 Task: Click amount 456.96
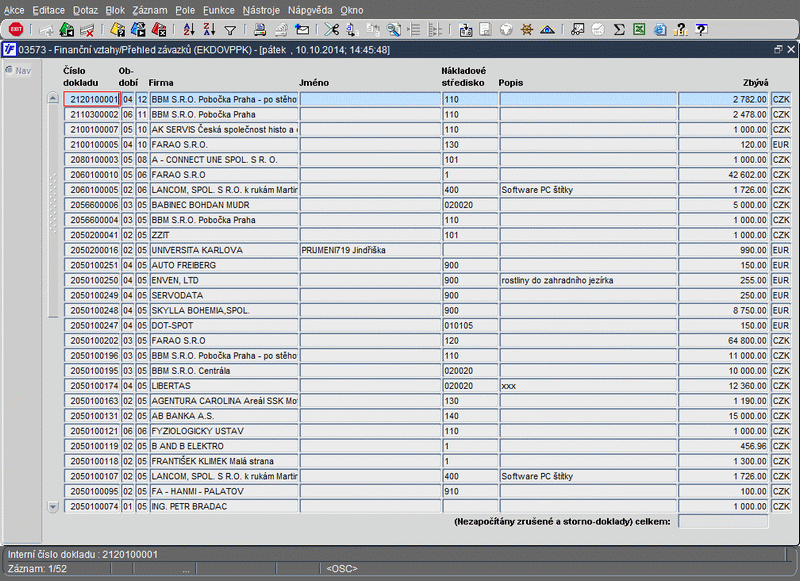click(x=723, y=446)
